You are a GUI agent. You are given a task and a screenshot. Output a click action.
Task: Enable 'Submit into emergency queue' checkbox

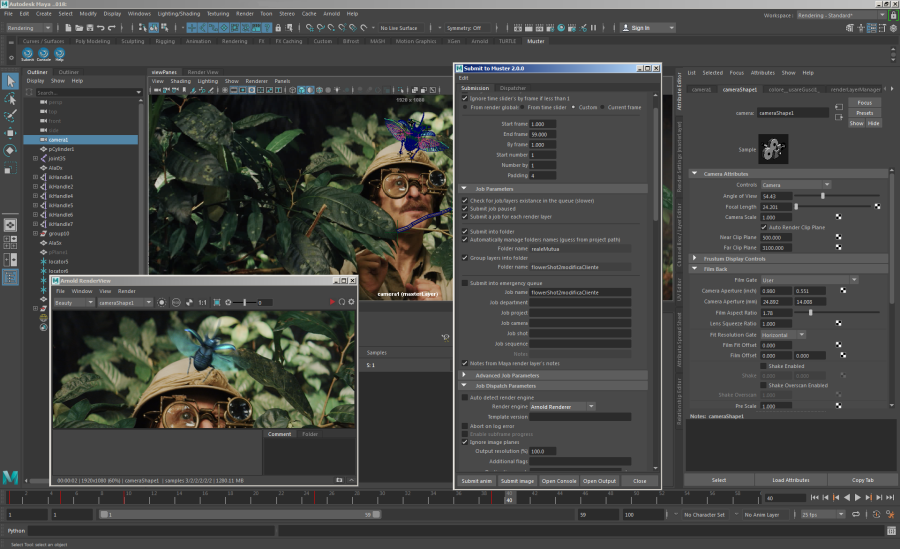464,283
